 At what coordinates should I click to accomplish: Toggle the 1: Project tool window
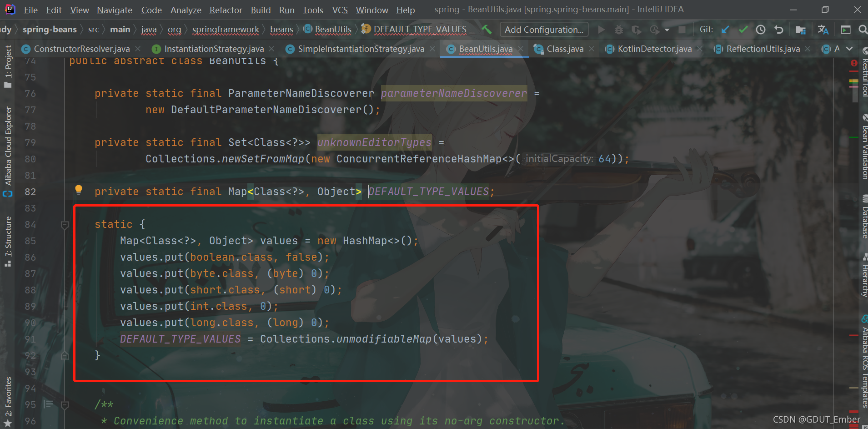[8, 66]
